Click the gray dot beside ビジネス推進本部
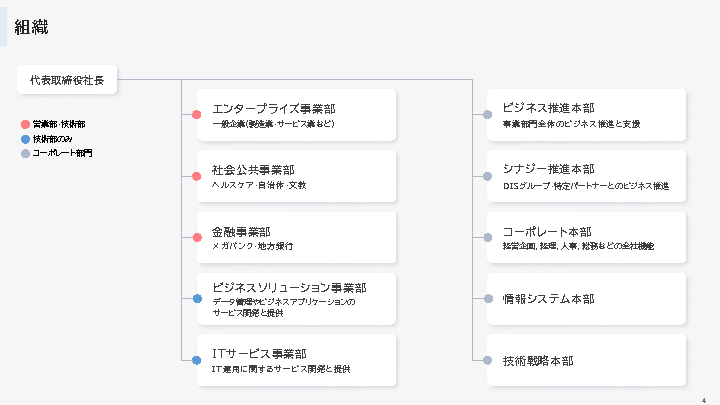The height and width of the screenshot is (405, 720). click(487, 115)
